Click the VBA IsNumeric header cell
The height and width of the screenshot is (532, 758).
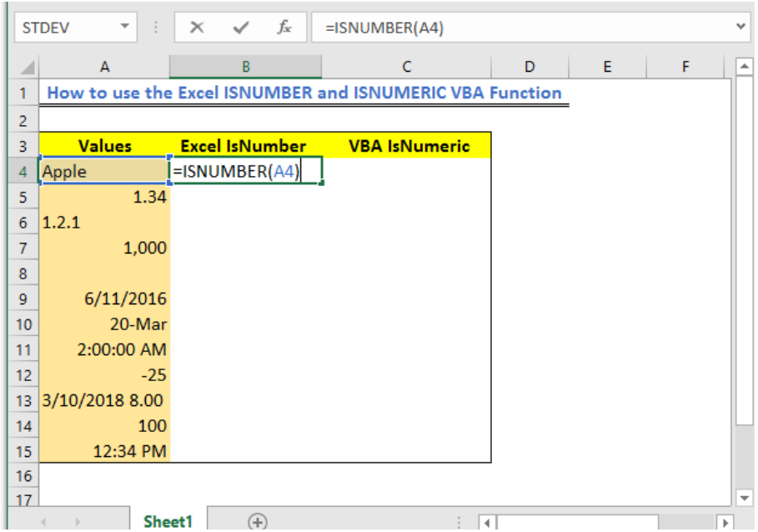[409, 146]
